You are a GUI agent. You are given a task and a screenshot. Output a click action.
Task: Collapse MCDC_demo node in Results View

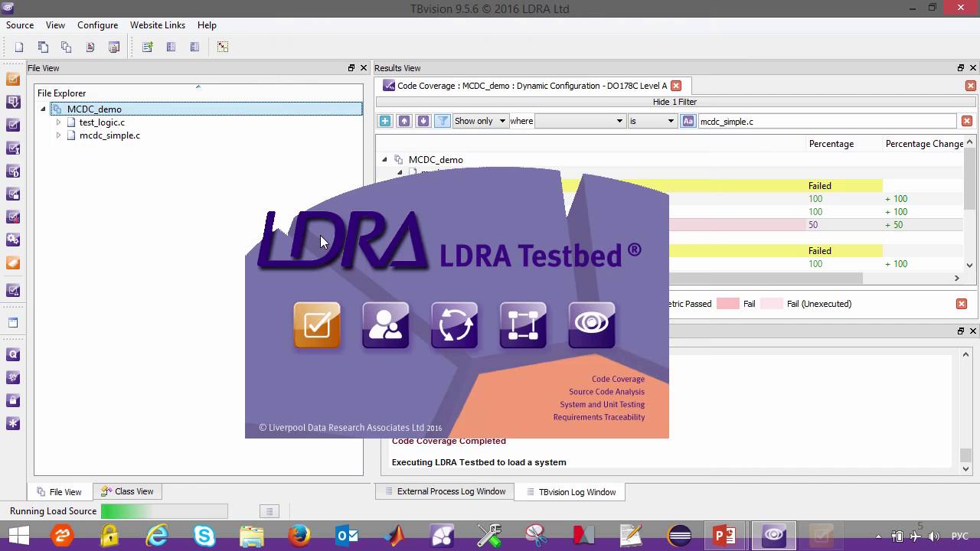coord(384,160)
